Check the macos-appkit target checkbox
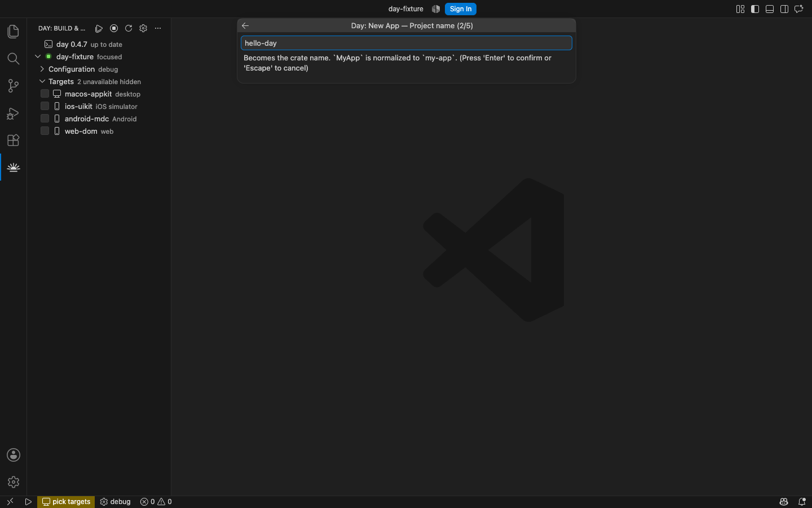 click(x=45, y=94)
